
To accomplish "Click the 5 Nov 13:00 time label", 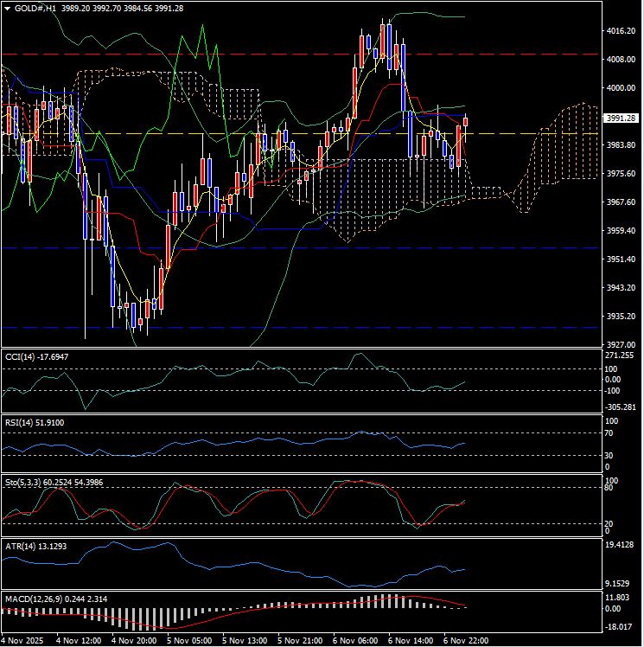I will pyautogui.click(x=245, y=641).
